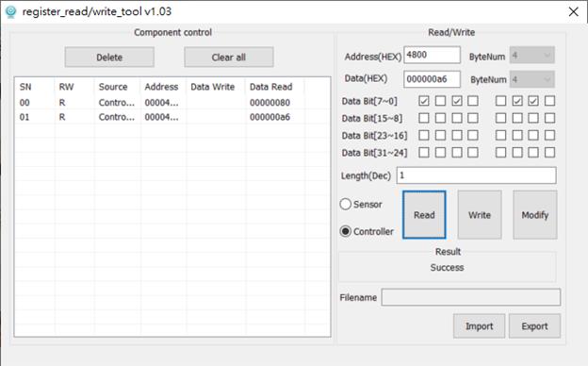Check bit 24 in Data Bit[31~24]
This screenshot has width=588, height=366.
tap(549, 153)
